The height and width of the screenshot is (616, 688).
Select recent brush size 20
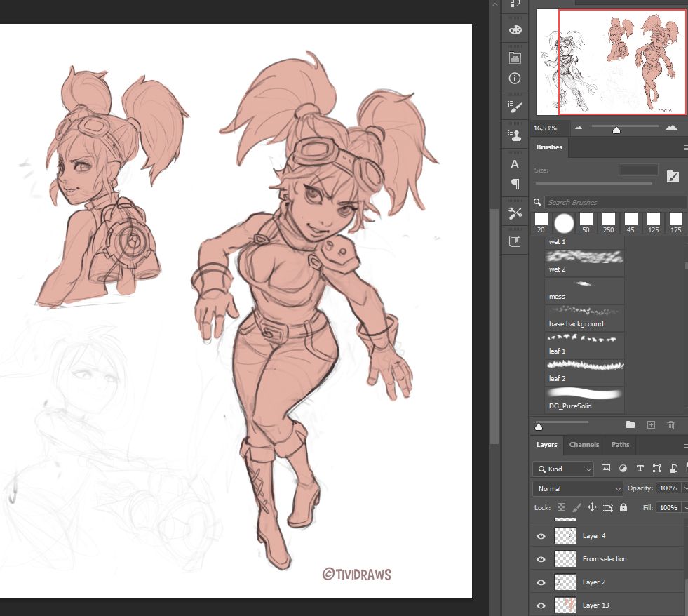541,222
